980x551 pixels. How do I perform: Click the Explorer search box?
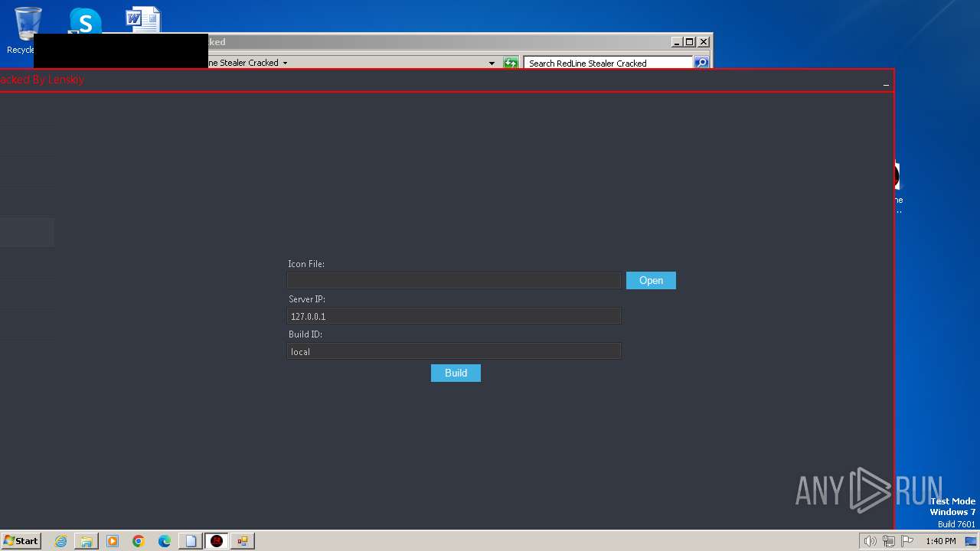[608, 63]
